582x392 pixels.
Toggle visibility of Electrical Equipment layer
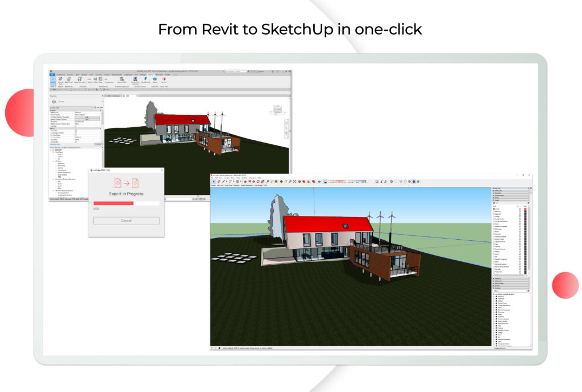(x=520, y=227)
